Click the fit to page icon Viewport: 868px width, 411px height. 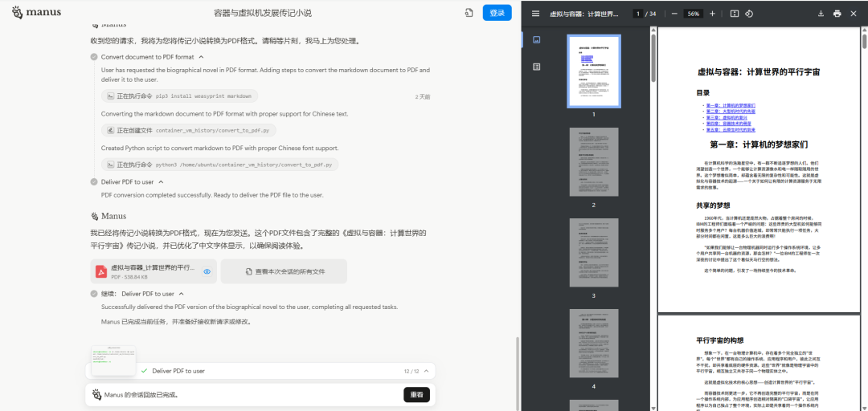point(735,14)
